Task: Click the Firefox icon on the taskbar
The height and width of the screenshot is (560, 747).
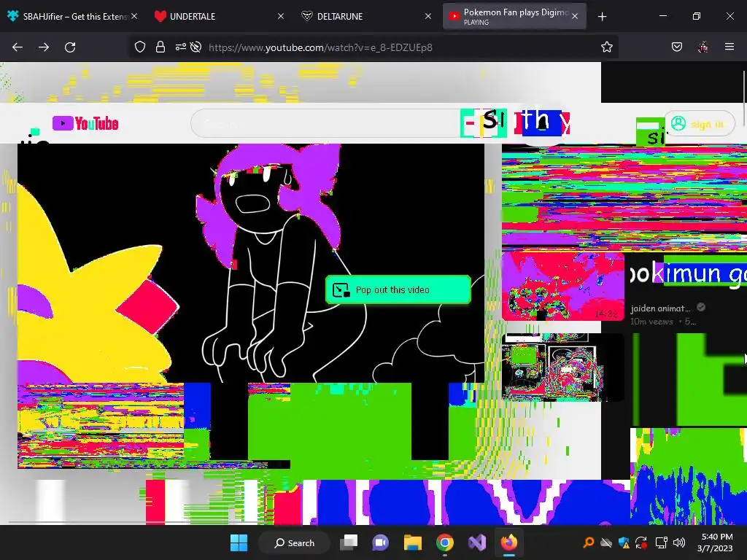Action: [508, 542]
